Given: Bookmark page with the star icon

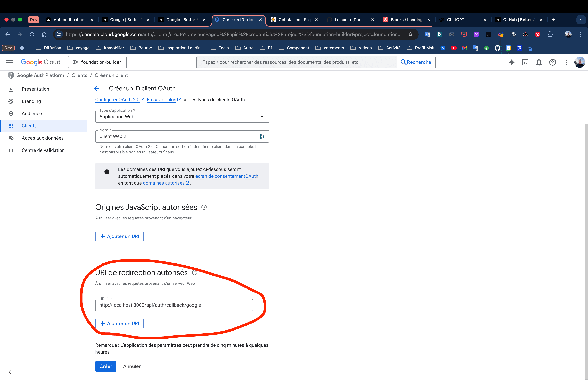Looking at the screenshot, I should click(410, 34).
